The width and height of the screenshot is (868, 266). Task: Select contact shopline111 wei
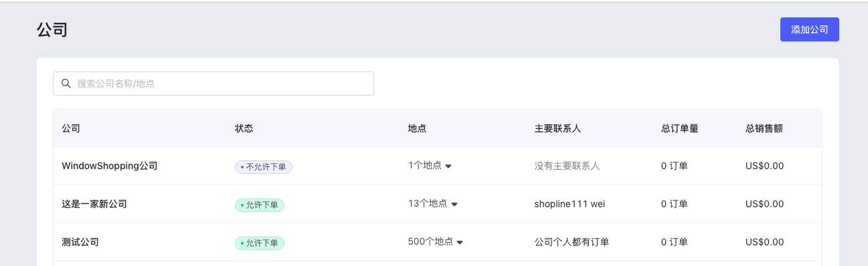(570, 204)
